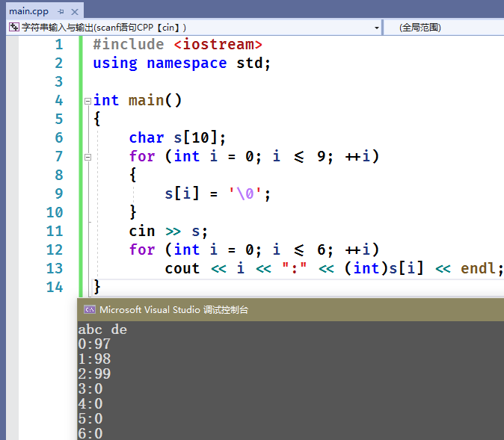Open the (全局范围) scope dropdown
Image resolution: width=504 pixels, height=440 pixels.
click(444, 28)
